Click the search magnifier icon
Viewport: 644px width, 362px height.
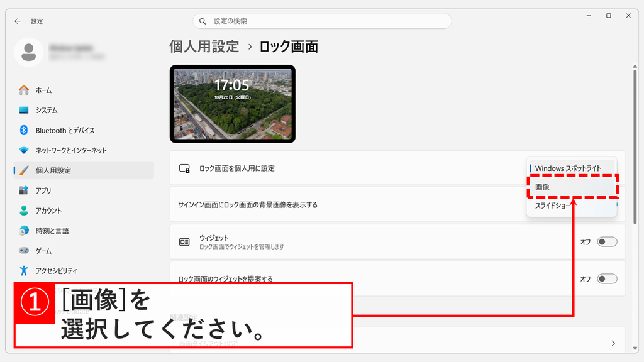(203, 21)
